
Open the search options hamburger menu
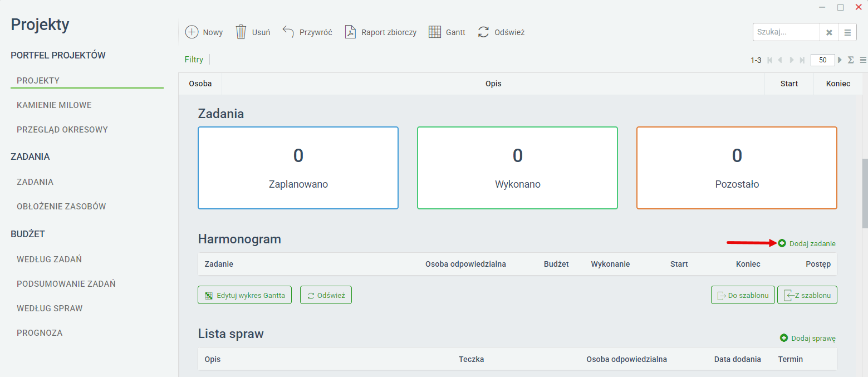[x=847, y=32]
